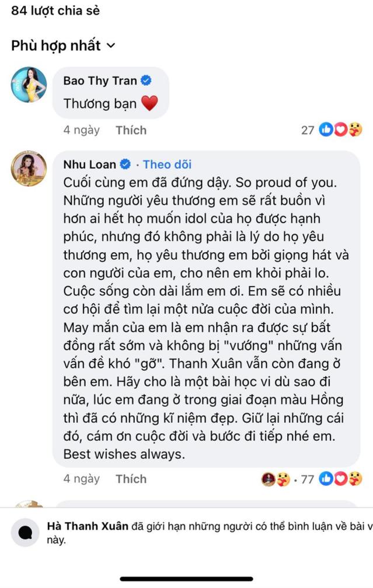This screenshot has height=588, width=373.
Task: Open Nhu Loan's profile picture
Action: [29, 169]
